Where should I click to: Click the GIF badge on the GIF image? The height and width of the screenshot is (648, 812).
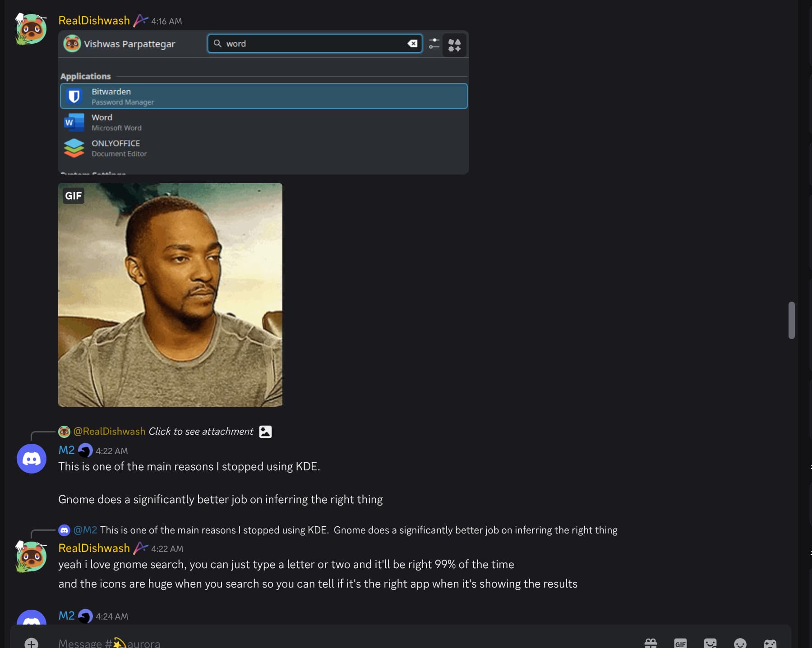pyautogui.click(x=74, y=196)
